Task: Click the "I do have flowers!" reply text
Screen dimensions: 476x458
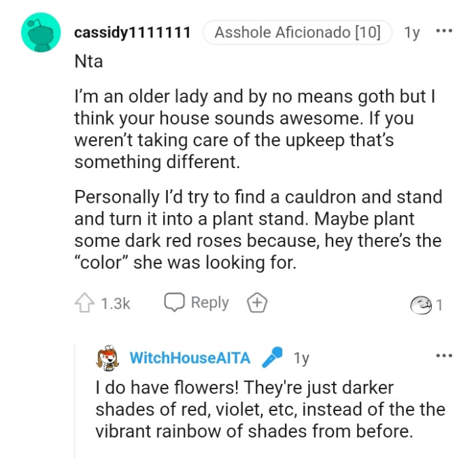Action: pos(270,409)
